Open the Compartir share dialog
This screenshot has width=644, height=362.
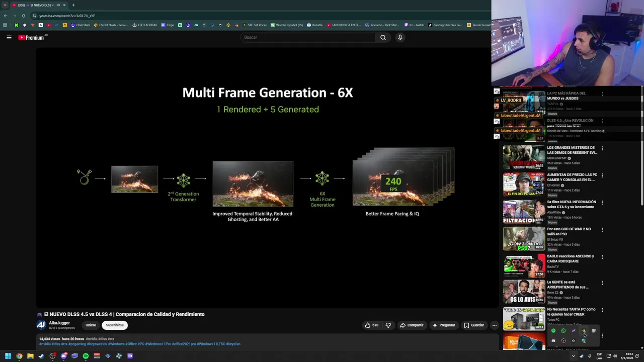point(412,325)
